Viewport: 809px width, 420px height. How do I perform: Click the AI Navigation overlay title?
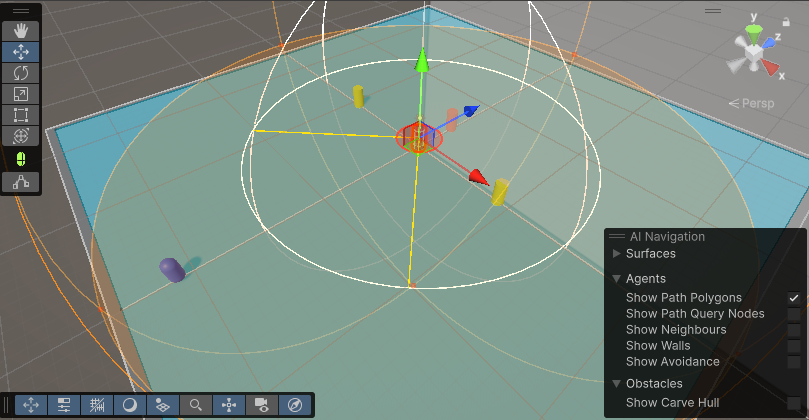point(667,236)
